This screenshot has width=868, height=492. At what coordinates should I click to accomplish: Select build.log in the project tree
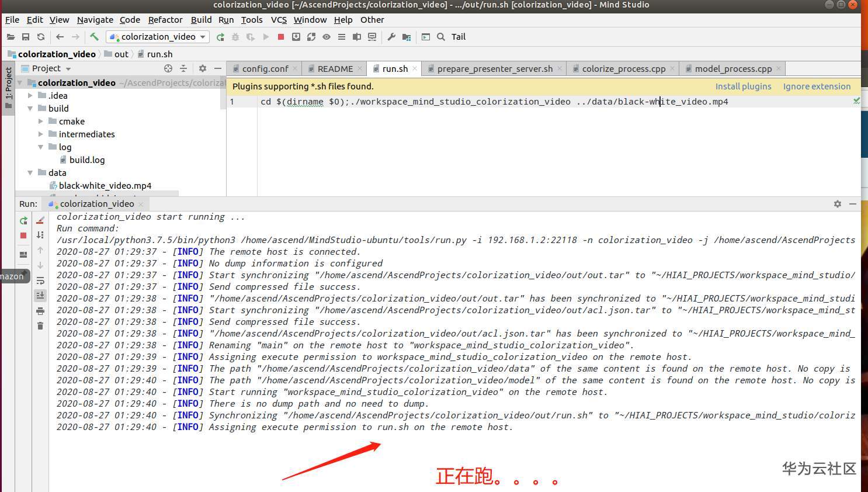pos(87,160)
